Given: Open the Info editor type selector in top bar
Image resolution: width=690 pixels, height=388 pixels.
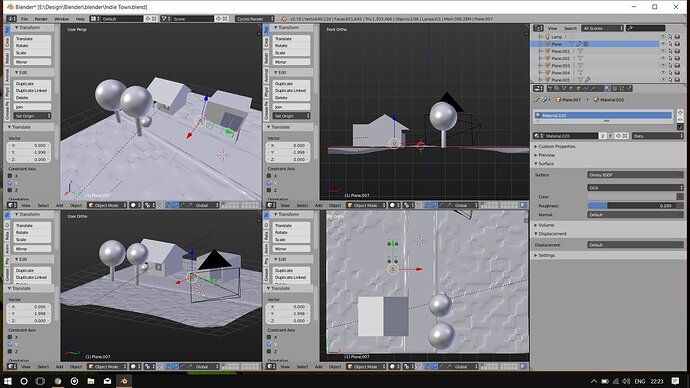Looking at the screenshot, I should [11, 19].
